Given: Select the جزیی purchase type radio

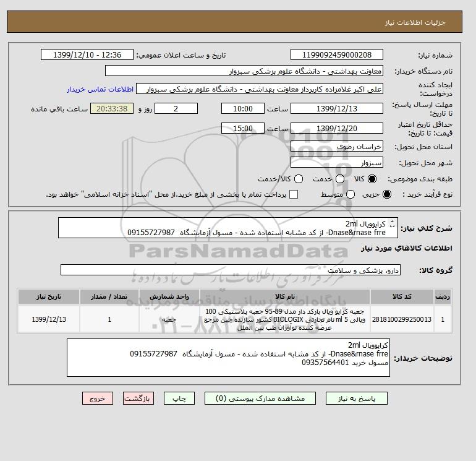Looking at the screenshot, I should pos(387,194).
